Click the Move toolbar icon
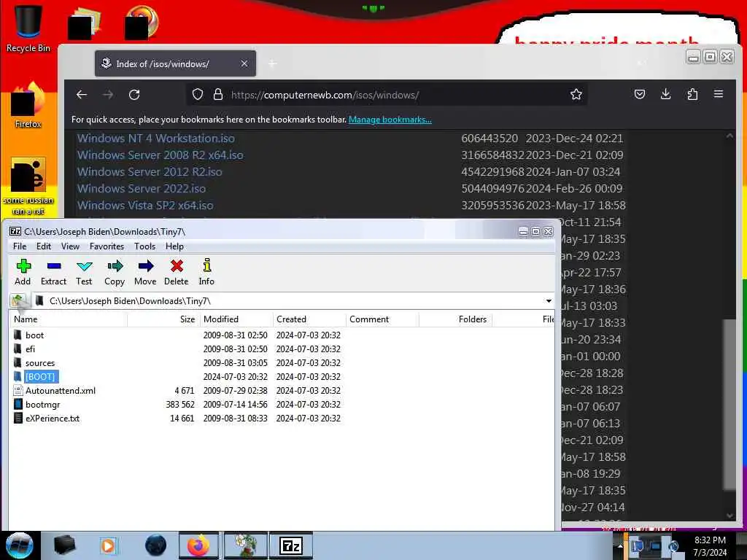This screenshot has width=747, height=560. [145, 272]
